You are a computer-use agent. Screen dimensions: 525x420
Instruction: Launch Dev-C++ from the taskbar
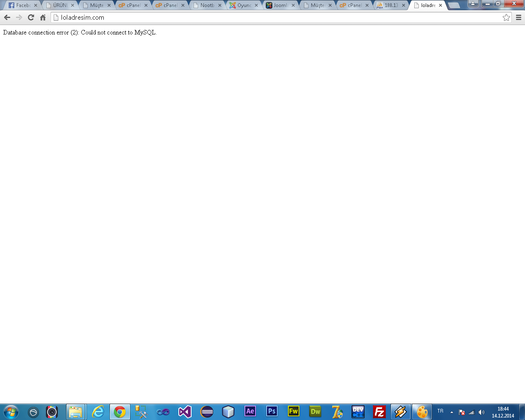(x=358, y=412)
